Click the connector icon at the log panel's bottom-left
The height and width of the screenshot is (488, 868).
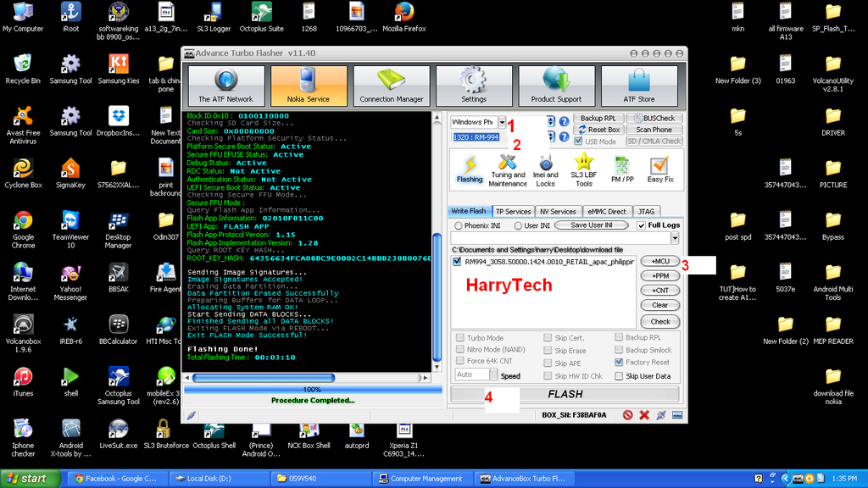tap(191, 415)
